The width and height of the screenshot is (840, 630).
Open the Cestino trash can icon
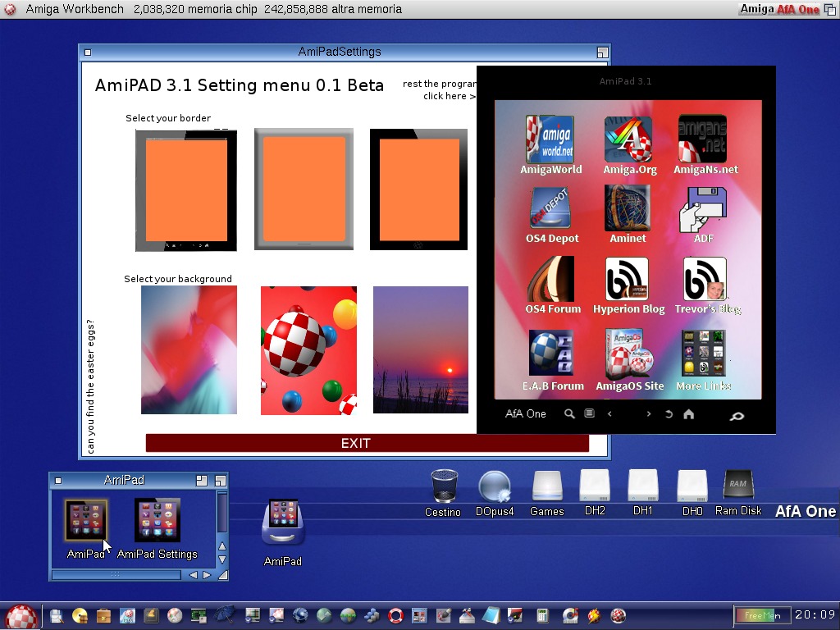click(x=444, y=486)
